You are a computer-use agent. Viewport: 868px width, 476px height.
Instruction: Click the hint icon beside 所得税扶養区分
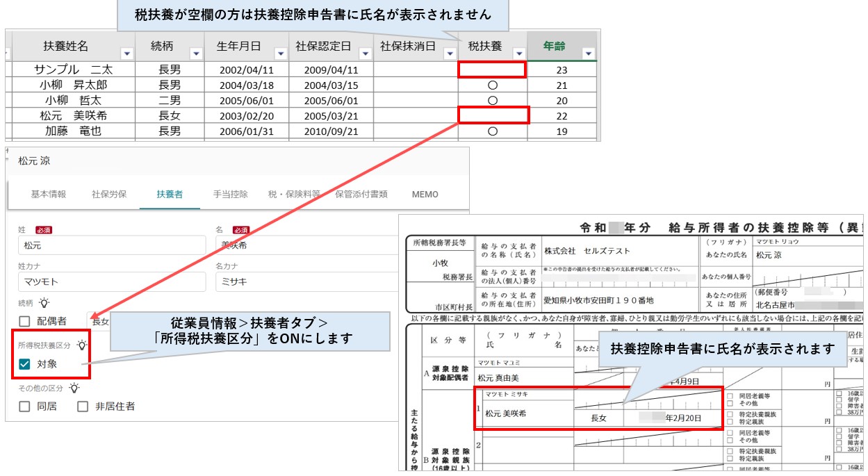[x=82, y=345]
